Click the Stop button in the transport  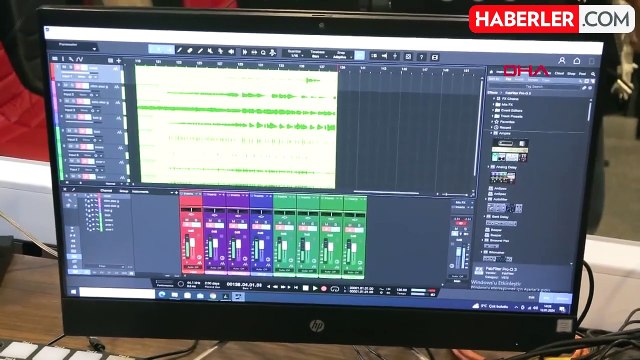point(305,288)
